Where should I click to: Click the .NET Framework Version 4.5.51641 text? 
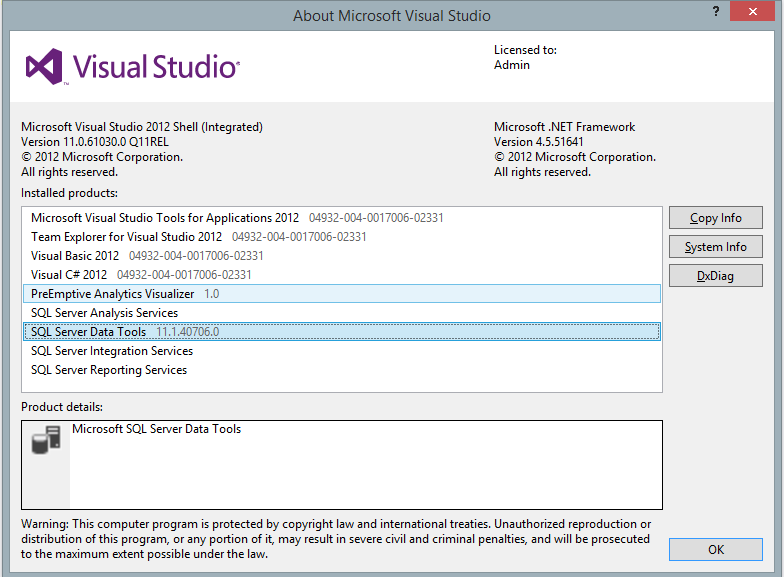538,142
